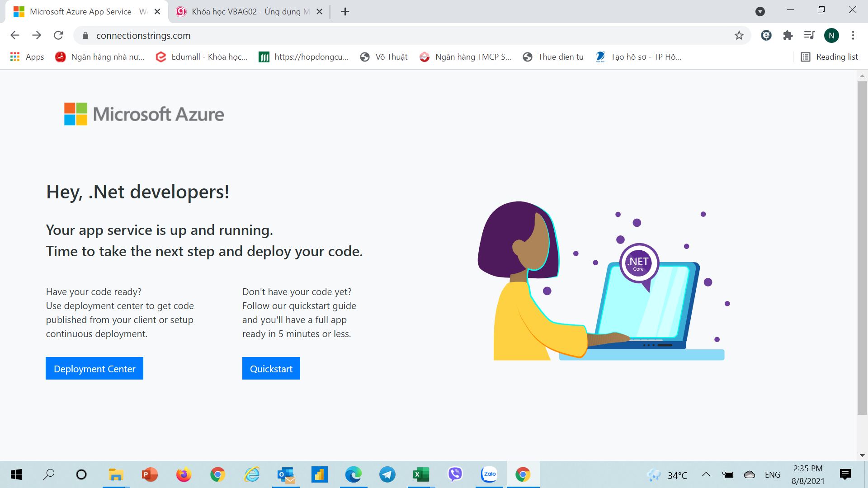Open PowerPoint from taskbar
Image resolution: width=868 pixels, height=488 pixels.
coord(150,474)
